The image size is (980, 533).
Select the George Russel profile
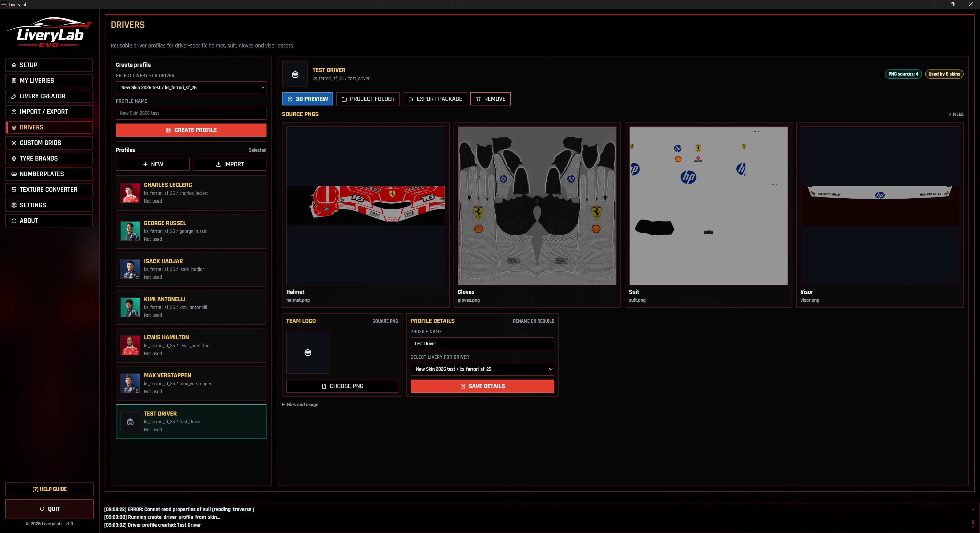pyautogui.click(x=191, y=231)
